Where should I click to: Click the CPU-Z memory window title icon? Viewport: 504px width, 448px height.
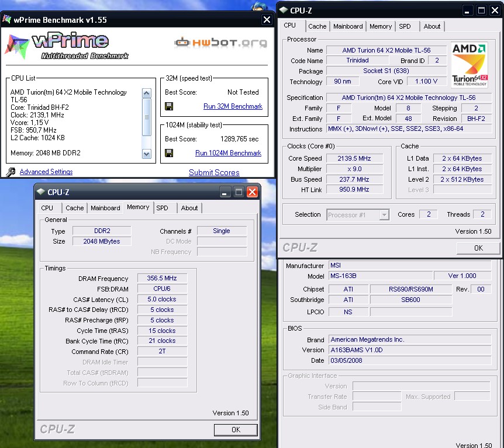click(x=40, y=192)
